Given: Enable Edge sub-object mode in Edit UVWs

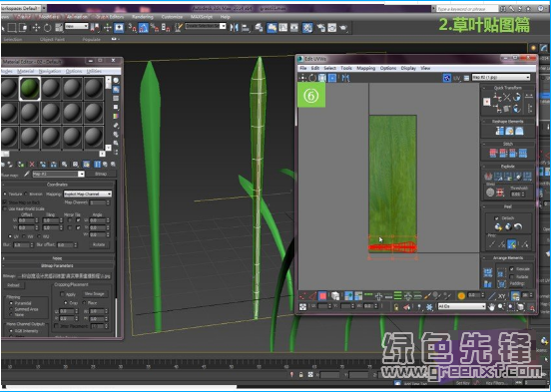Looking at the screenshot, I should tap(312, 296).
